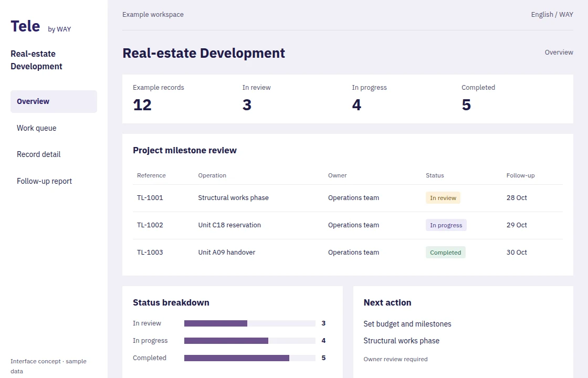Click 'Structural works phase' under Next action
Image resolution: width=588 pixels, height=378 pixels.
[x=401, y=341]
